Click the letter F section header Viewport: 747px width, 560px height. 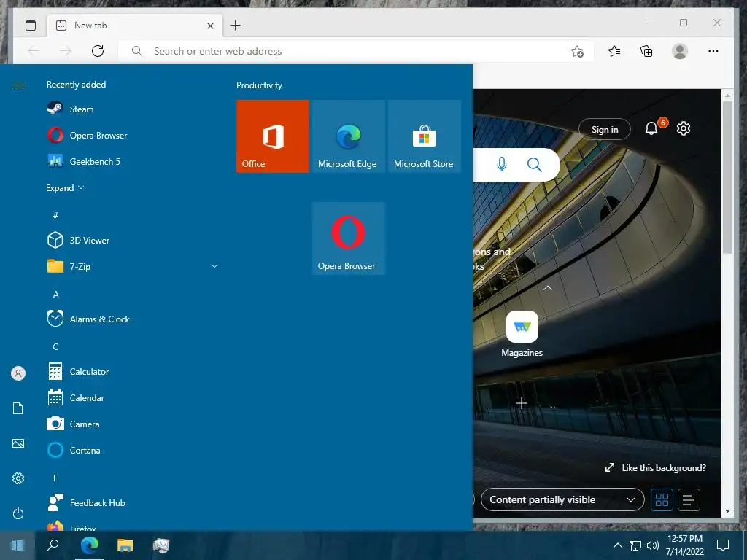tap(55, 478)
